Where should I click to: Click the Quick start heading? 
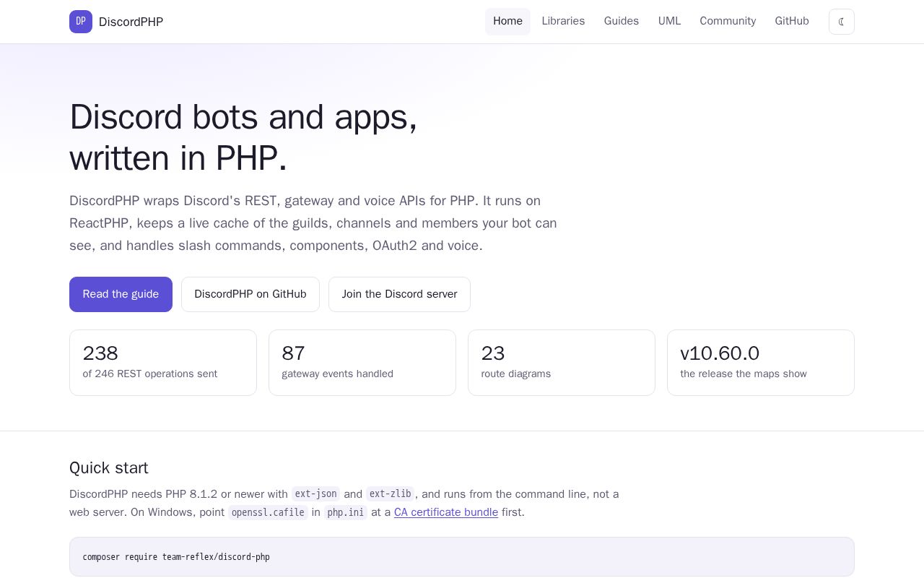tap(109, 467)
